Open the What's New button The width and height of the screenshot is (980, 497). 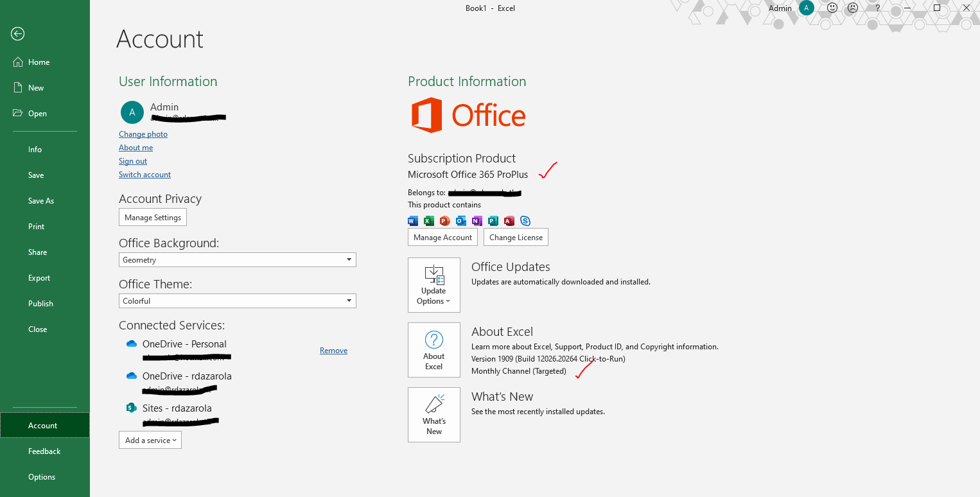point(434,415)
